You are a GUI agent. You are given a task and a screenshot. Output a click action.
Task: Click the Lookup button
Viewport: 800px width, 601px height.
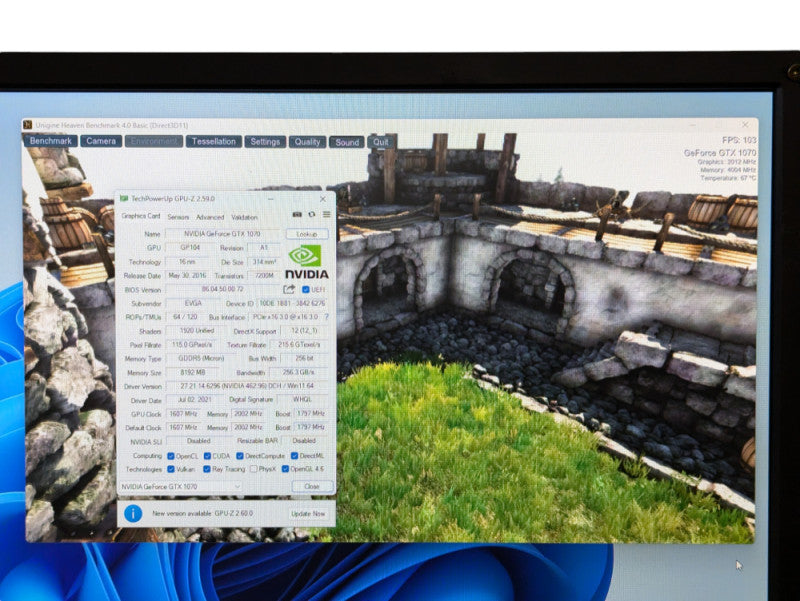coord(307,234)
